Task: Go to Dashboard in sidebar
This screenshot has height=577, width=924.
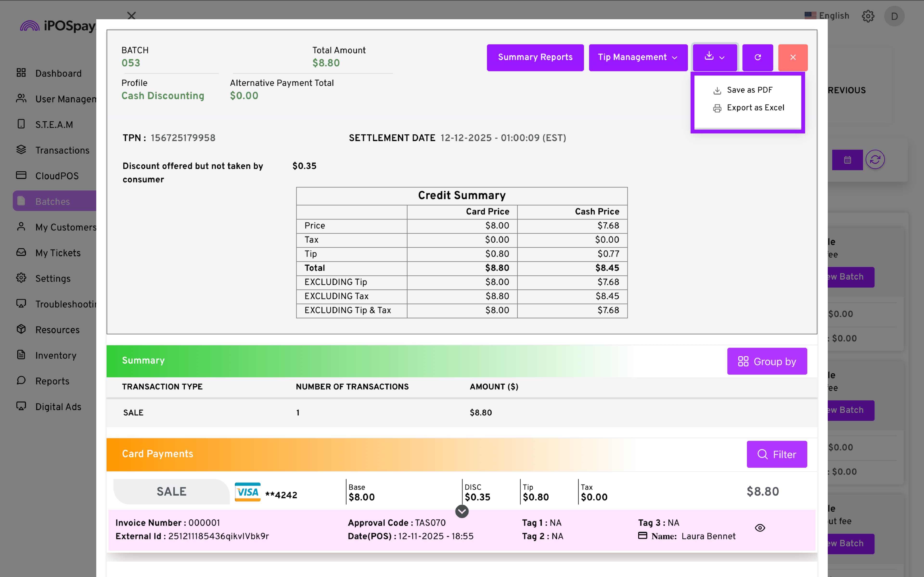Action: tap(58, 73)
